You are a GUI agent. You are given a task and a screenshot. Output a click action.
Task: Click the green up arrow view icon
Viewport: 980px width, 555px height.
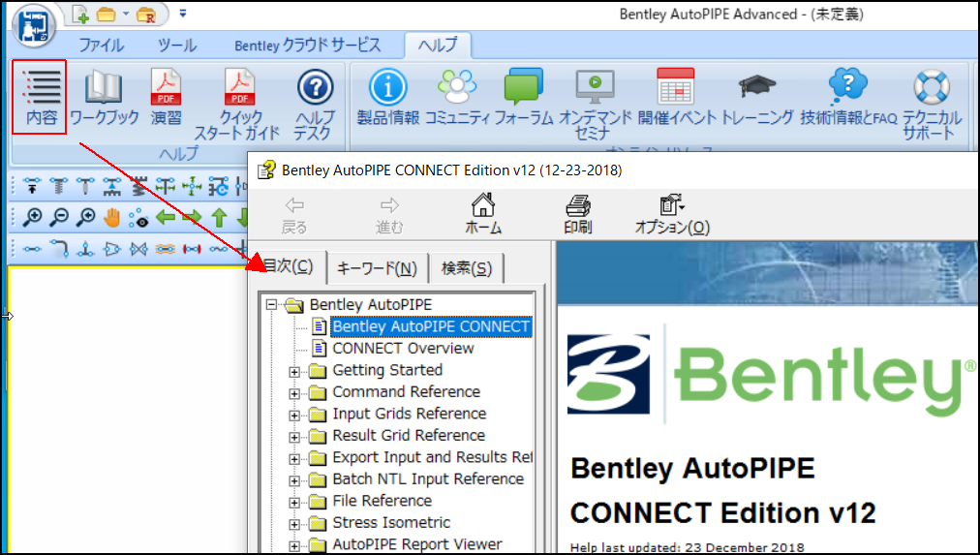click(x=219, y=218)
